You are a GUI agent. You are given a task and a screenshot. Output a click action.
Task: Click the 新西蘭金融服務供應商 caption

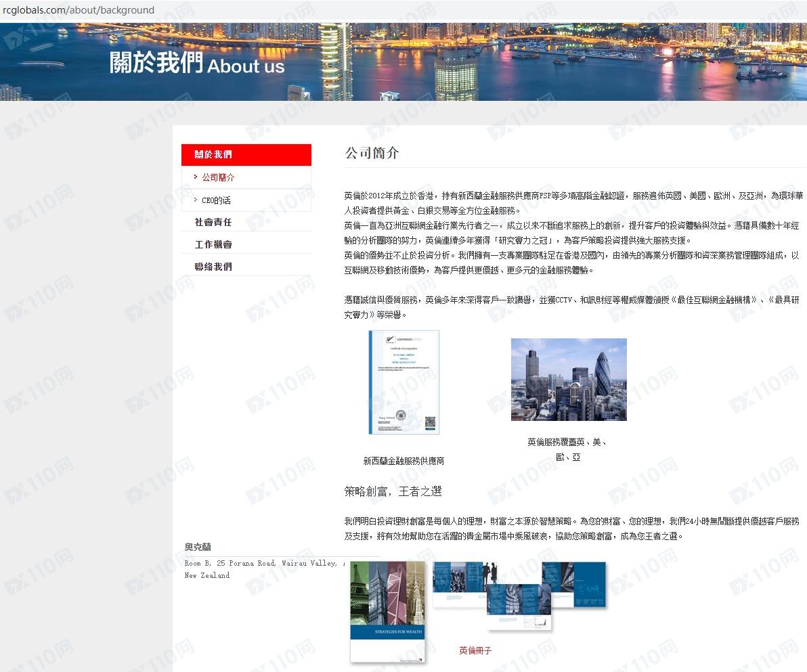403,461
